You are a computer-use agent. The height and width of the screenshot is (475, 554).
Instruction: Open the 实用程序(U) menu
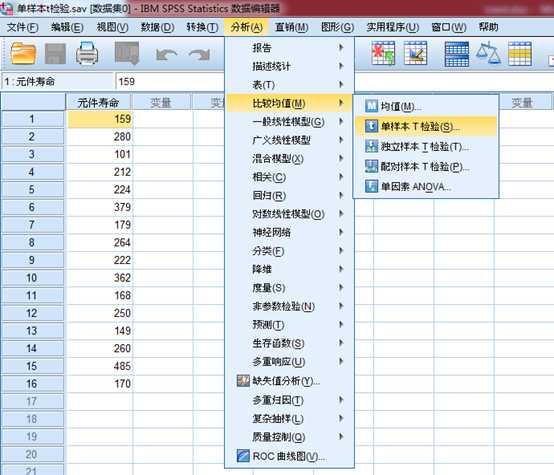pos(393,27)
